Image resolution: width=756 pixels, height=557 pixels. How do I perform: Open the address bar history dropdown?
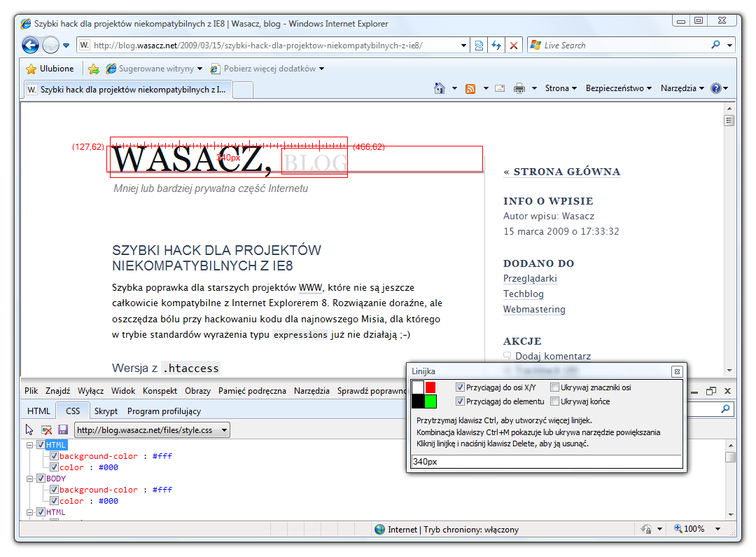point(463,45)
